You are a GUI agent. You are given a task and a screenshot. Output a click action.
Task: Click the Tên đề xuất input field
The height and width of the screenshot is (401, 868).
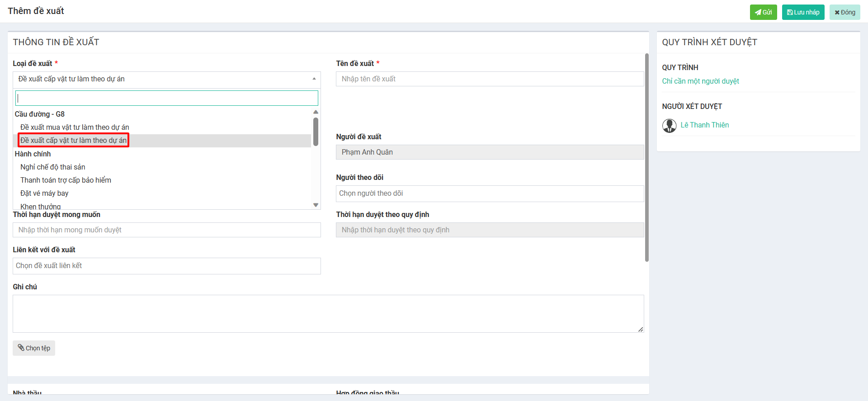pyautogui.click(x=490, y=79)
